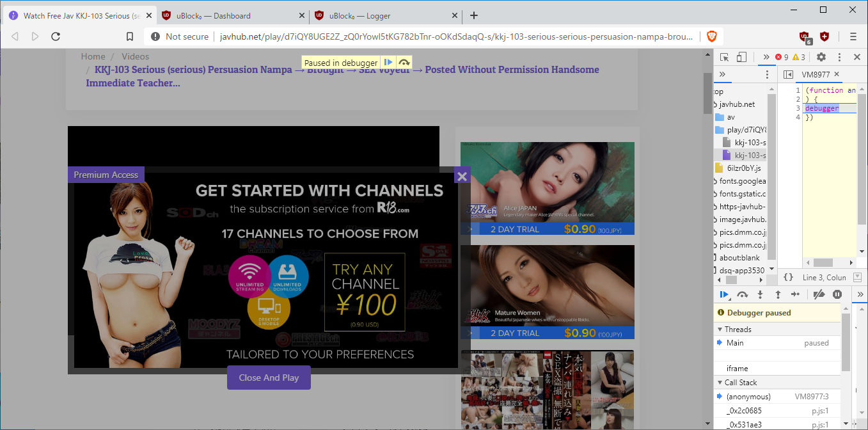Toggle the device toolbar in DevTools
This screenshot has height=430, width=868.
[741, 57]
